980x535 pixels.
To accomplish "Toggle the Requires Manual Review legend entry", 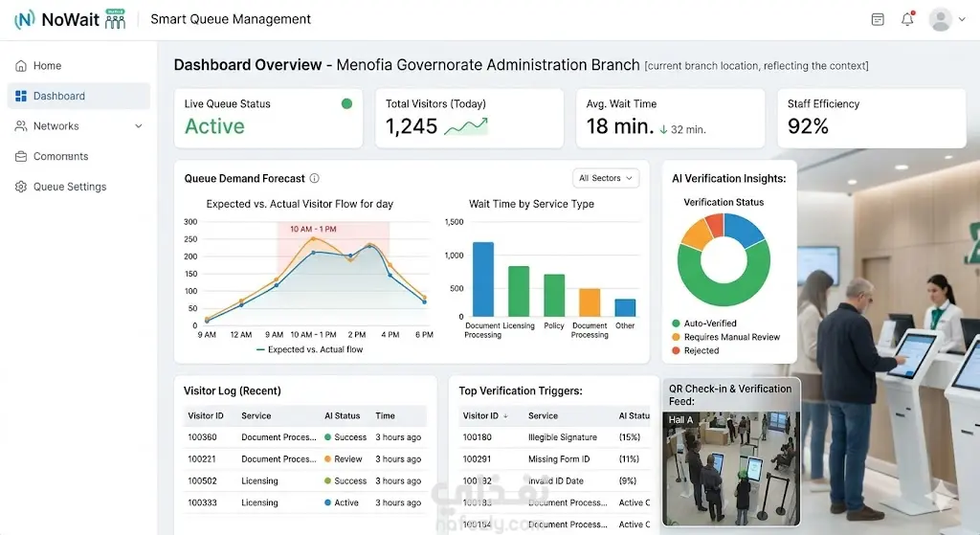I will (725, 337).
